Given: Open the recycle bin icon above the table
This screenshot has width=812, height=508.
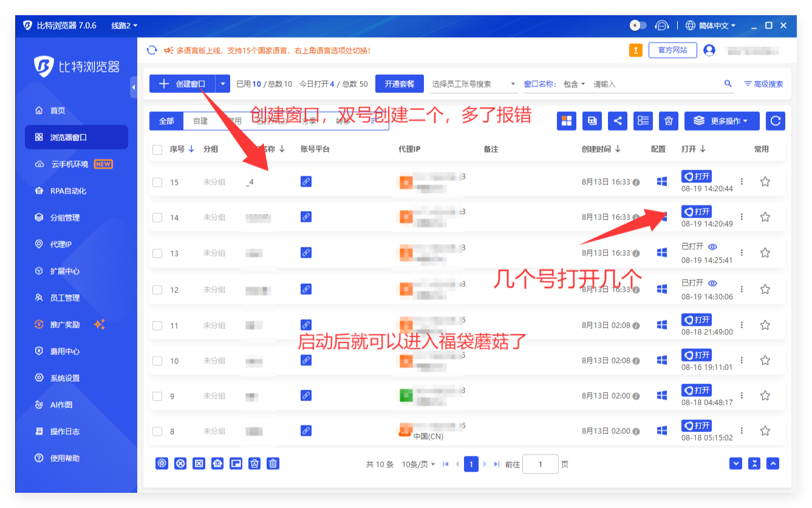Looking at the screenshot, I should (669, 121).
